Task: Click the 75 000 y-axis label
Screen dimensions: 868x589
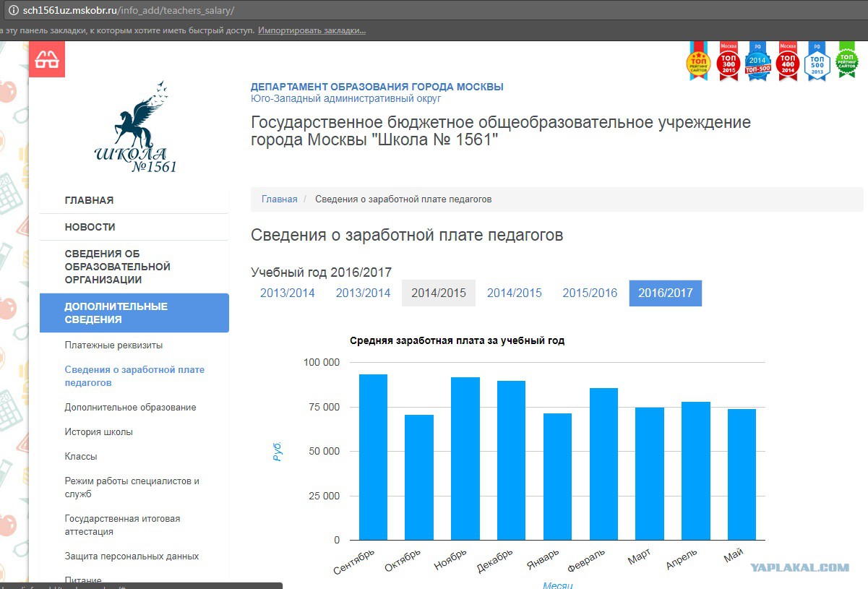Action: click(x=322, y=407)
